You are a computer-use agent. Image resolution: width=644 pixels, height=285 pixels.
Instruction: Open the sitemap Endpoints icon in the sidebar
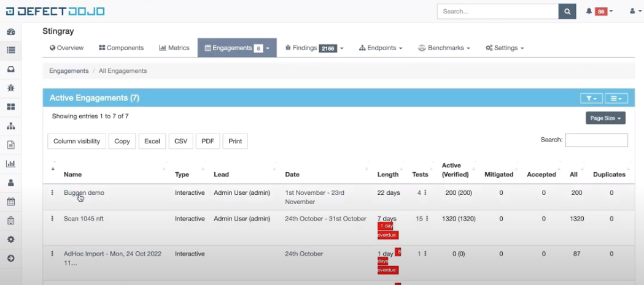tap(10, 126)
